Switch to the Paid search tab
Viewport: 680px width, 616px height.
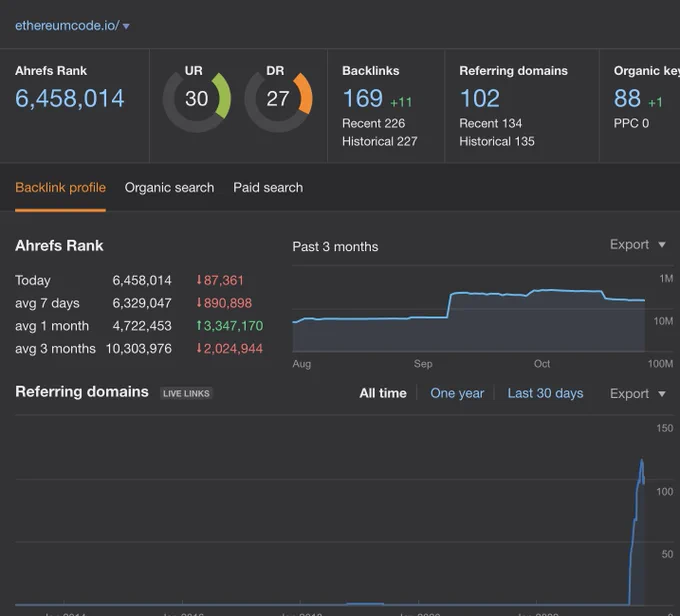click(x=268, y=187)
